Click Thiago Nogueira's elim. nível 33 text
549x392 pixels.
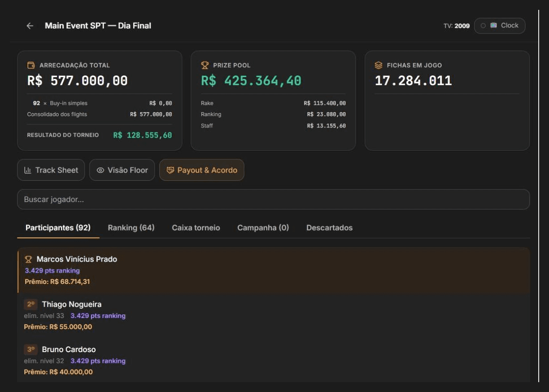44,316
